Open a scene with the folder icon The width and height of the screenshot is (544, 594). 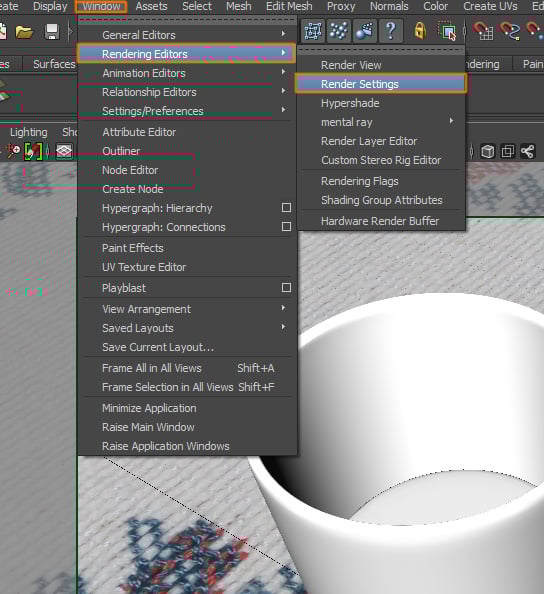click(x=24, y=32)
